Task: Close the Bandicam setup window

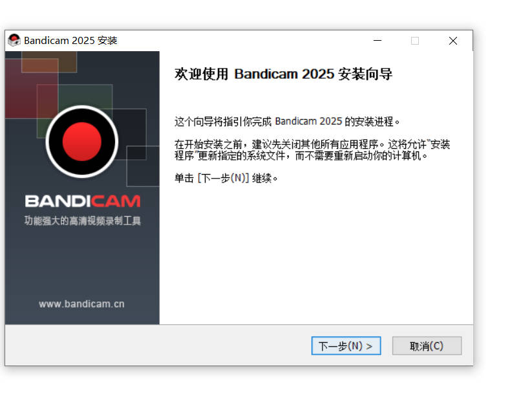Action: click(x=452, y=41)
